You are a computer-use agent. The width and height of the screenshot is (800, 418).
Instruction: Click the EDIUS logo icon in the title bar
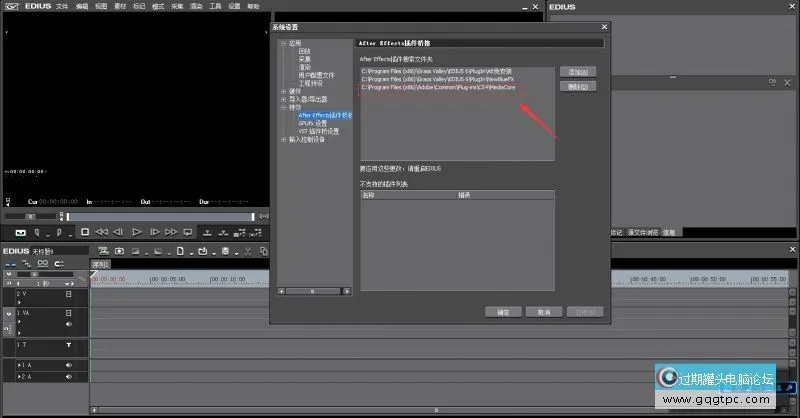(x=10, y=6)
